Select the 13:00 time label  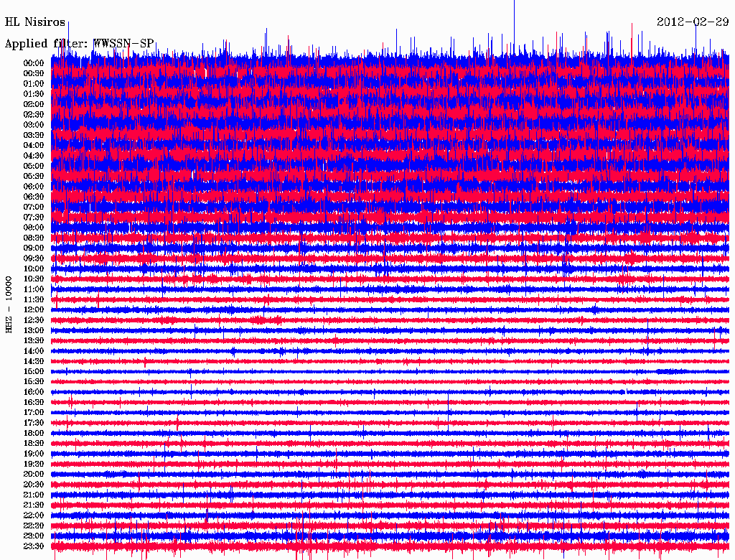click(x=34, y=331)
